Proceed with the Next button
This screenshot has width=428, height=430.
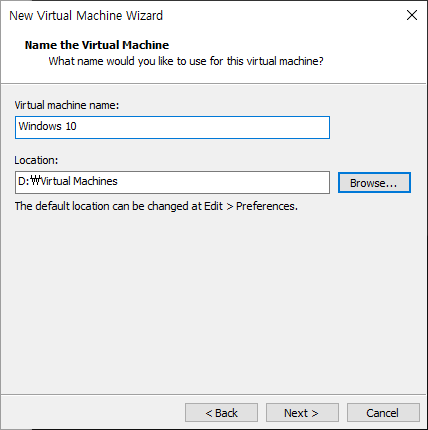tap(302, 413)
